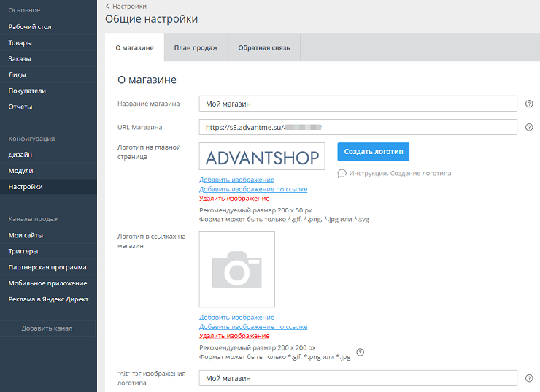Open Реклама в Яндекс Директ sidebar item

pos(48,299)
